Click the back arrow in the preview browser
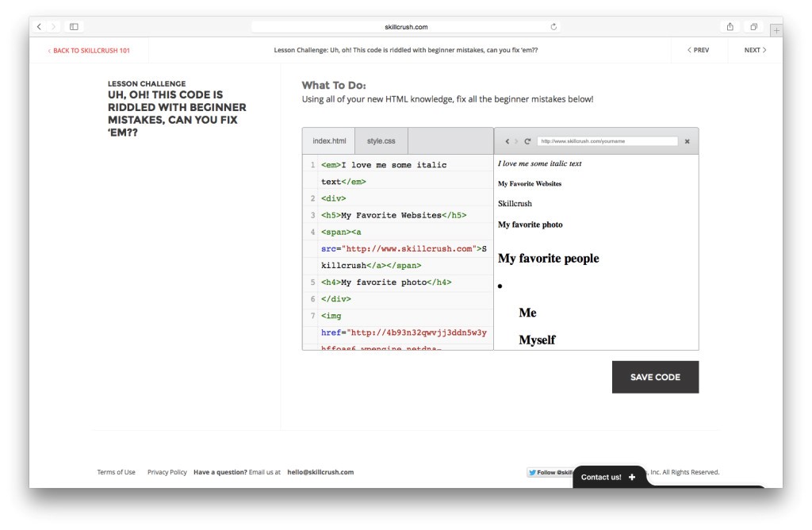The image size is (812, 530). click(x=507, y=140)
